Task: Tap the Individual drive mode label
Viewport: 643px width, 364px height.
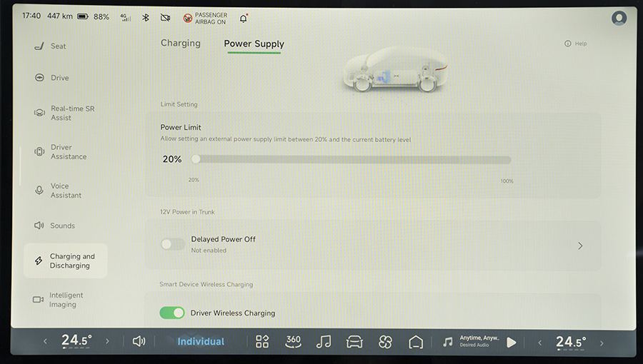Action: 201,342
